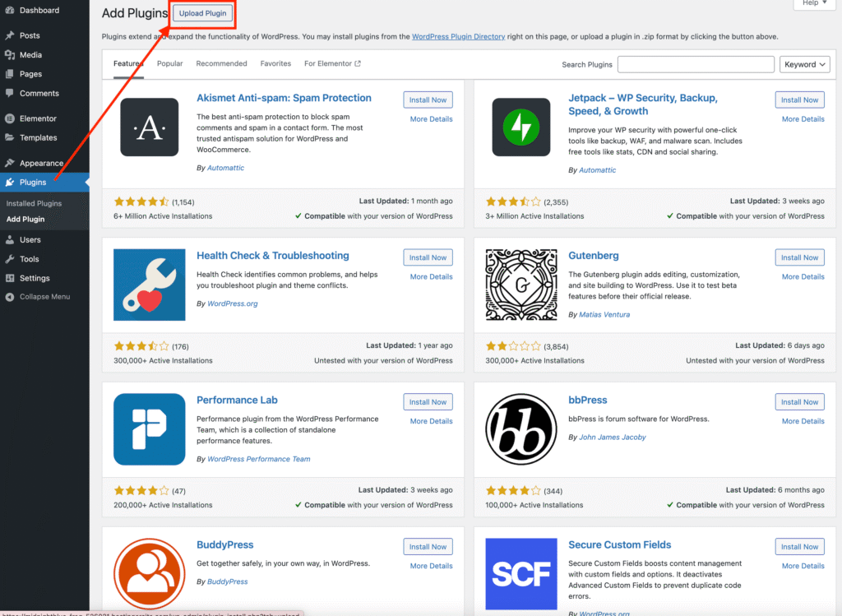The width and height of the screenshot is (842, 616).
Task: Focus the Search Plugins text field
Action: (x=695, y=64)
